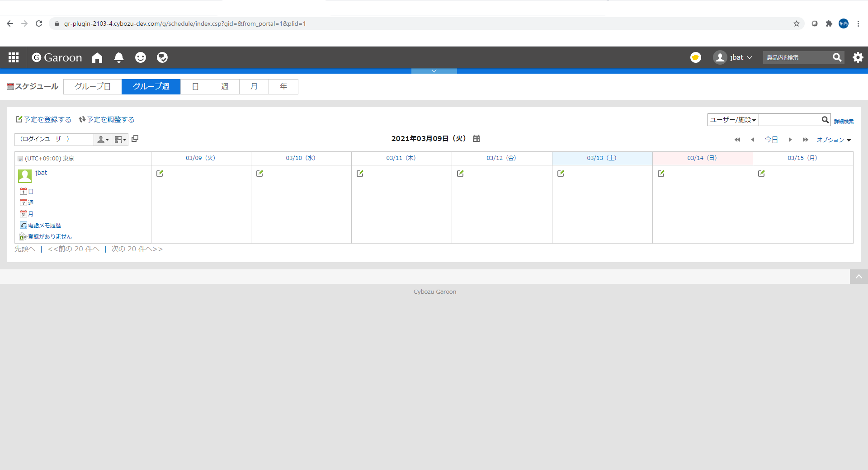Bookmark this page with star icon
This screenshot has width=868, height=470.
pos(797,23)
